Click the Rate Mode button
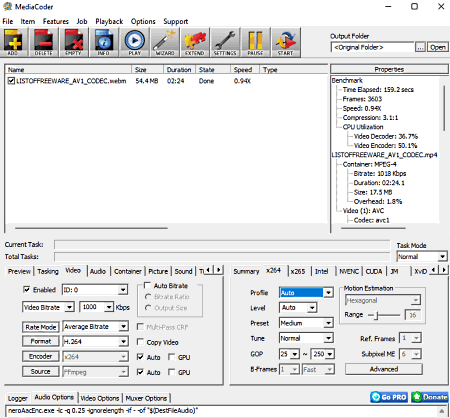 pos(41,327)
